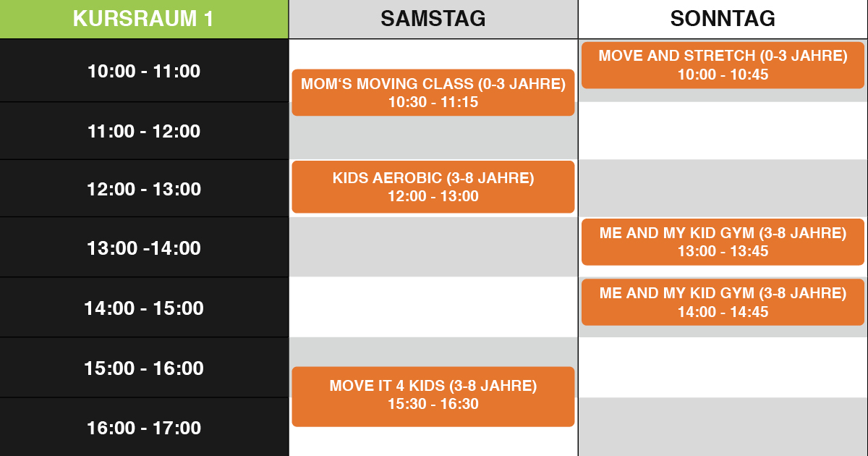Select Kids Aerobic 12:00 - 13:00 course
The image size is (868, 456).
click(x=433, y=187)
